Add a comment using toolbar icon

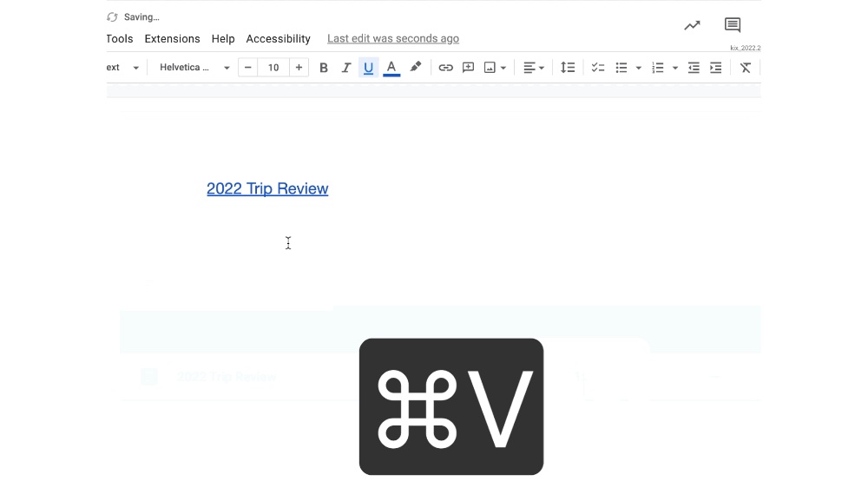click(468, 68)
